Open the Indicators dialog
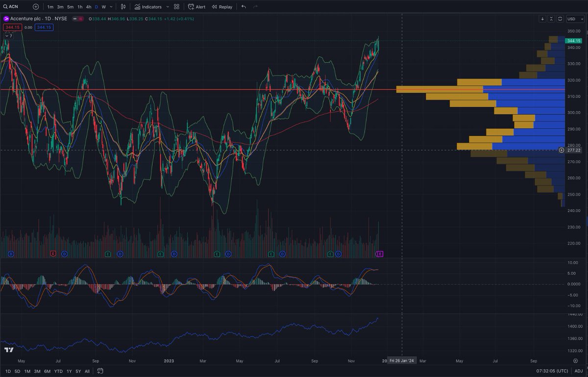588x377 pixels. click(x=147, y=7)
